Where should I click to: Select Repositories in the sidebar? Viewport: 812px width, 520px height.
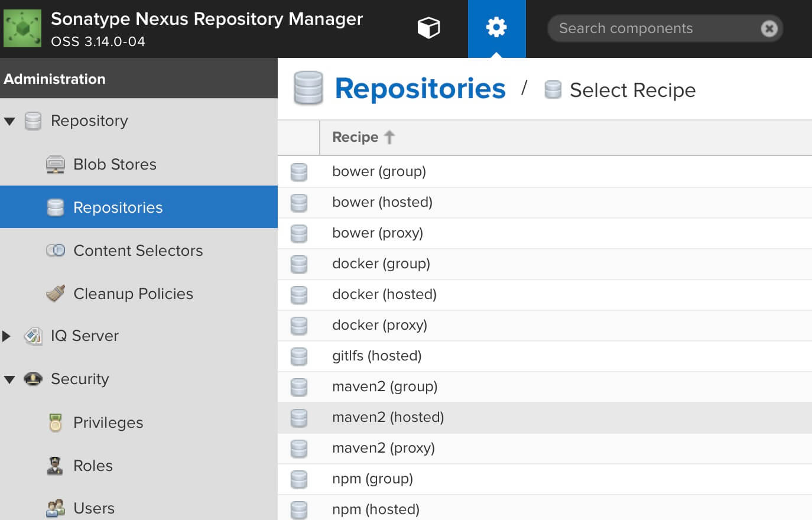click(139, 207)
